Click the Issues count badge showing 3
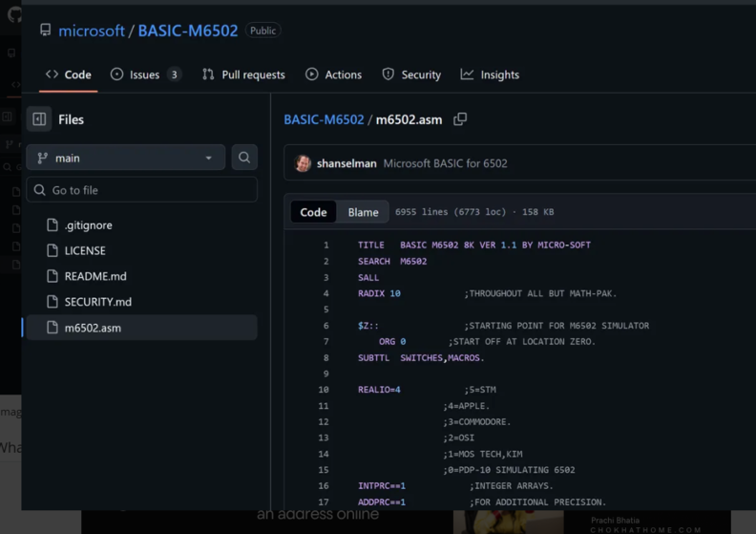 coord(174,75)
